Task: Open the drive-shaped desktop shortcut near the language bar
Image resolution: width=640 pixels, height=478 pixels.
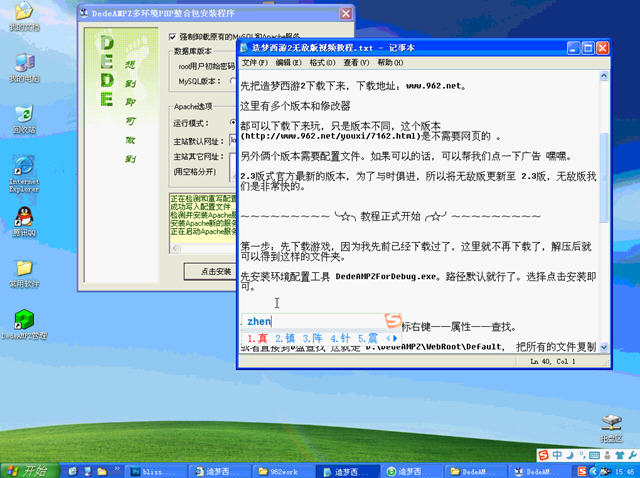Action: pyautogui.click(x=611, y=429)
